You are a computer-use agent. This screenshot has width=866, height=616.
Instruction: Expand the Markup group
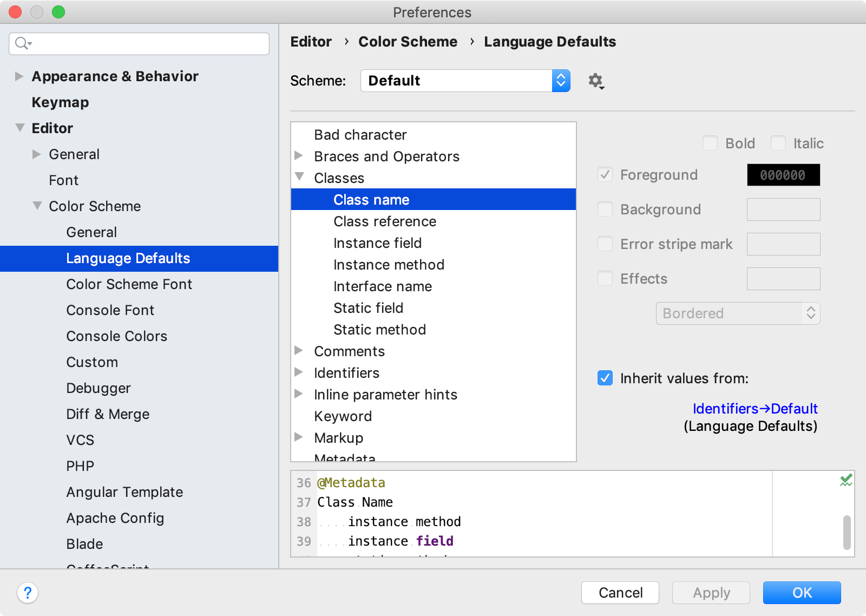299,437
